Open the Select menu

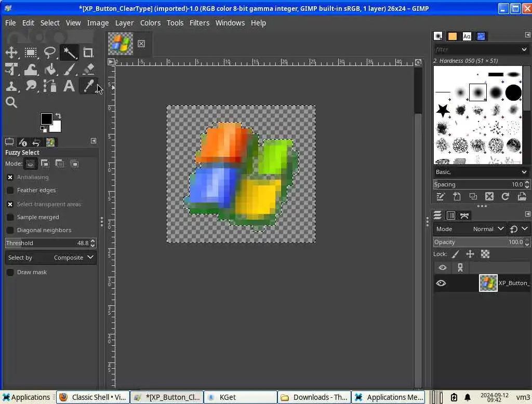click(x=50, y=23)
